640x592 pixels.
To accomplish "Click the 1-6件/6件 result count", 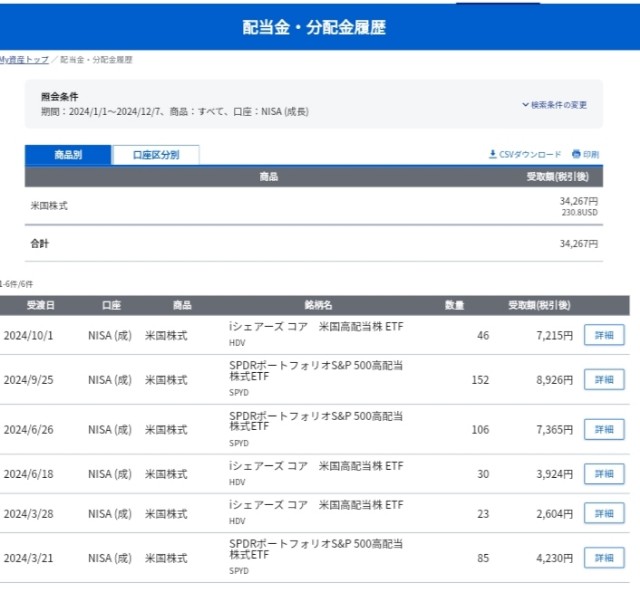I will pos(16,284).
